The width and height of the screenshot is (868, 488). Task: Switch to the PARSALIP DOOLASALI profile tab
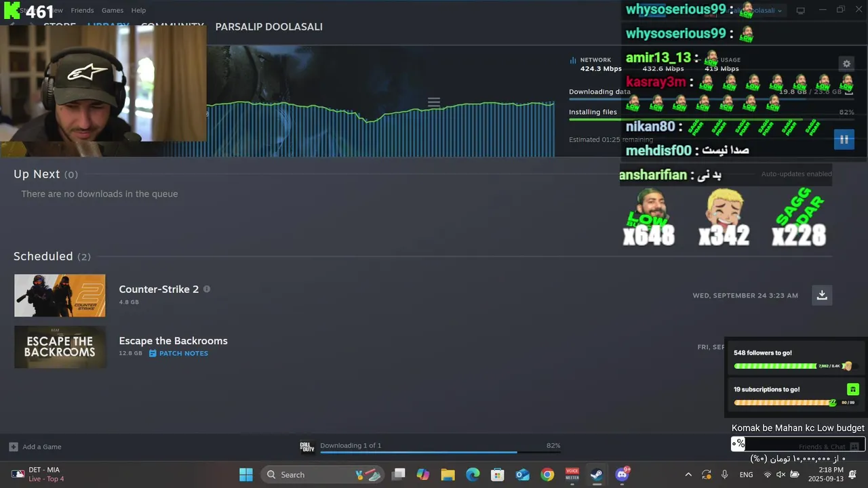click(x=269, y=26)
